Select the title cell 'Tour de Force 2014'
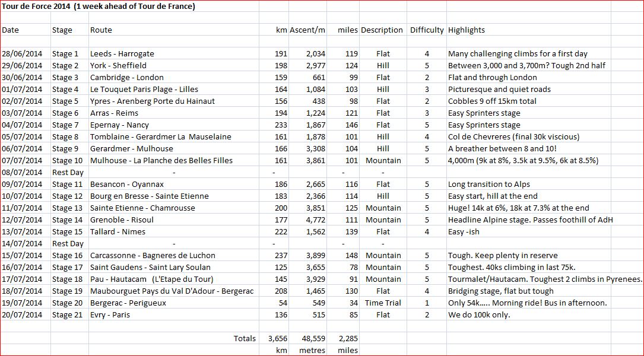This screenshot has width=644, height=356. click(x=99, y=6)
